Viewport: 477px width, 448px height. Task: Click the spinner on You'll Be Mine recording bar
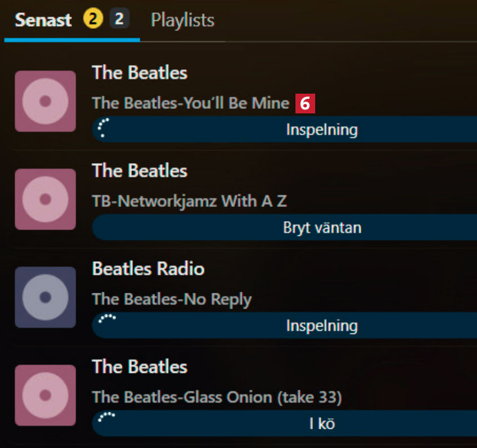[103, 129]
